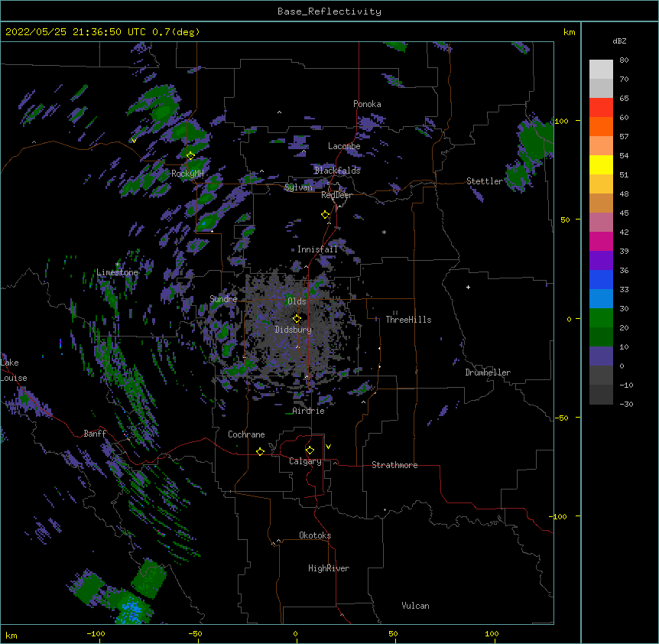Click the Olds label
This screenshot has height=644, width=659.
pyautogui.click(x=297, y=301)
